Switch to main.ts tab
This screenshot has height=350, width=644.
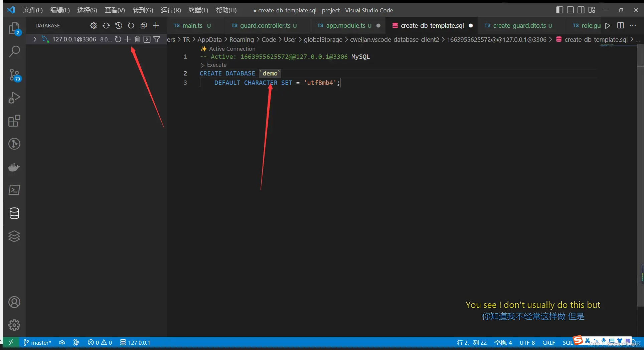(x=192, y=25)
